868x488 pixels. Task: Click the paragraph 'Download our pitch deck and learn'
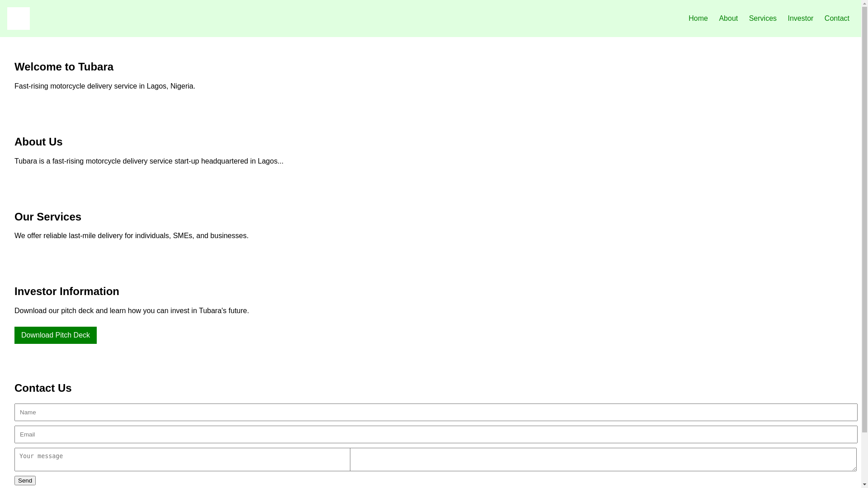click(x=132, y=310)
